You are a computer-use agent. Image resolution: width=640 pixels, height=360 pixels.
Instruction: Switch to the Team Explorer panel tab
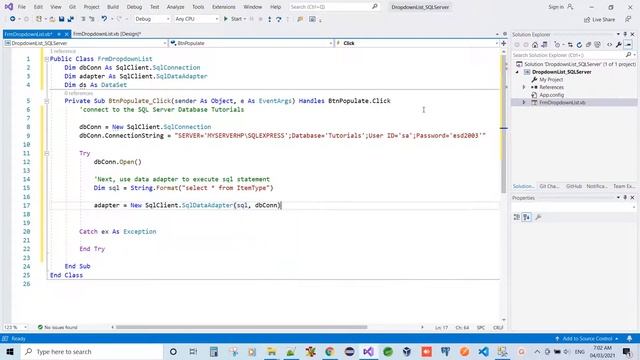(623, 186)
